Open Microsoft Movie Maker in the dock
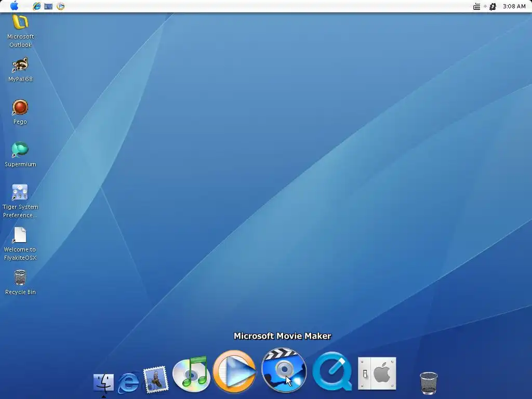Screen dimensions: 532x399 [284, 370]
